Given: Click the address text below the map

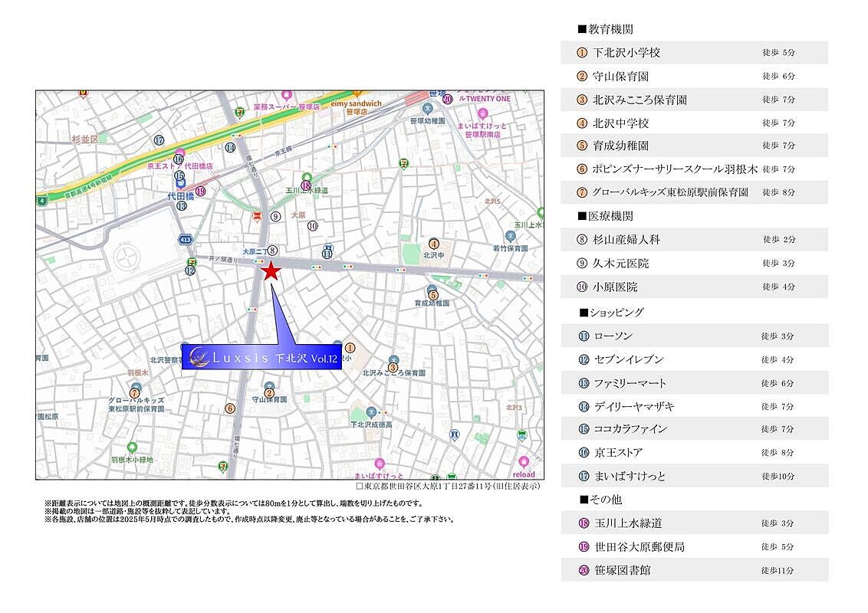Looking at the screenshot, I should pos(449,487).
